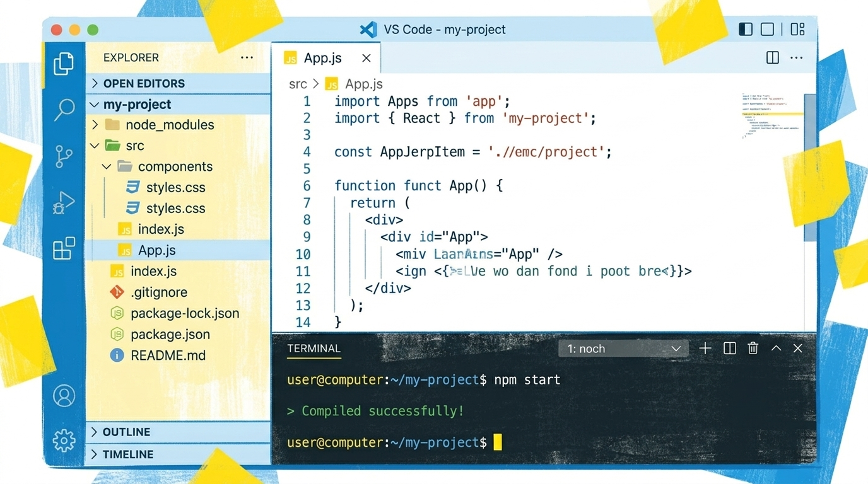Expand the node_modules folder
This screenshot has height=484, width=868.
[x=169, y=125]
